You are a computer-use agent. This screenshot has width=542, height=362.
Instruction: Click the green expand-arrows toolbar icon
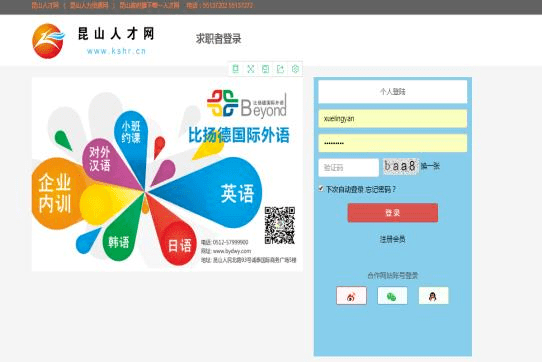(x=251, y=69)
